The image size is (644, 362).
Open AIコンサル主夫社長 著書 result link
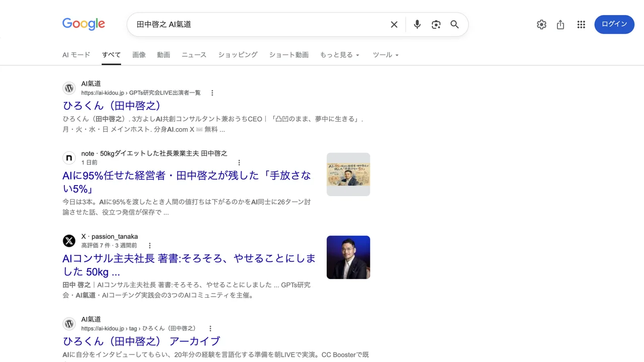(x=189, y=265)
